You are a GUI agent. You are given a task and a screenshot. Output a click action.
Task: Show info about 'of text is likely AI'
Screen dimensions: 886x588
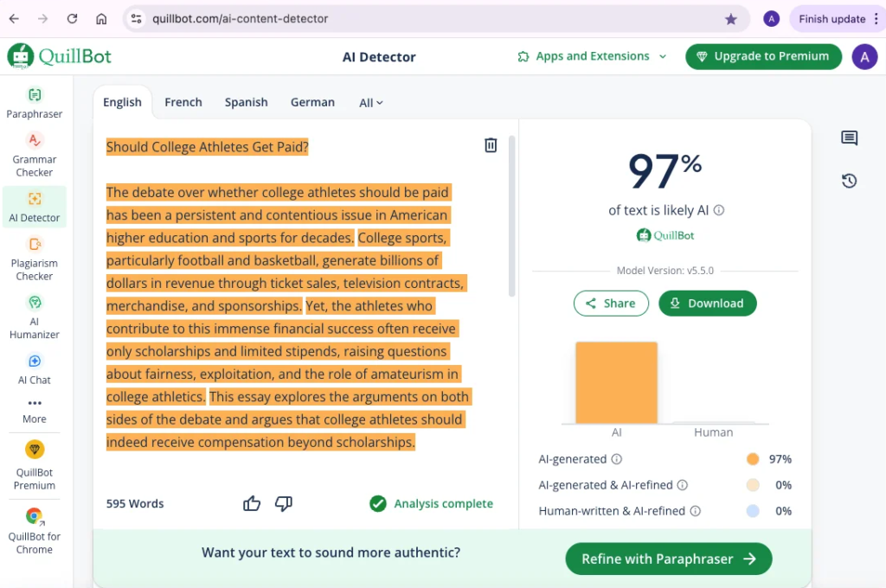point(719,210)
